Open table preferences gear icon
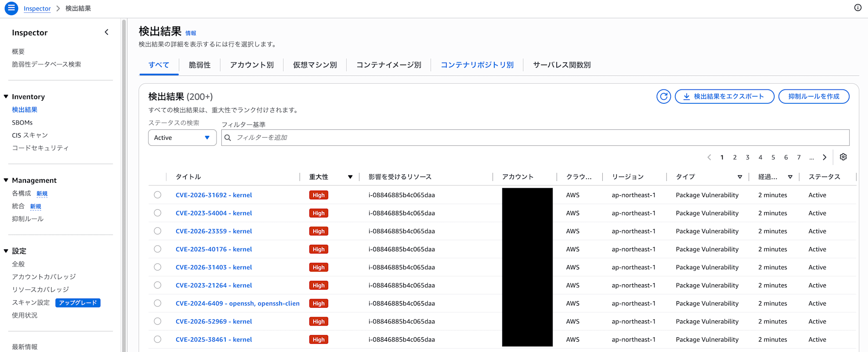 pyautogui.click(x=843, y=157)
